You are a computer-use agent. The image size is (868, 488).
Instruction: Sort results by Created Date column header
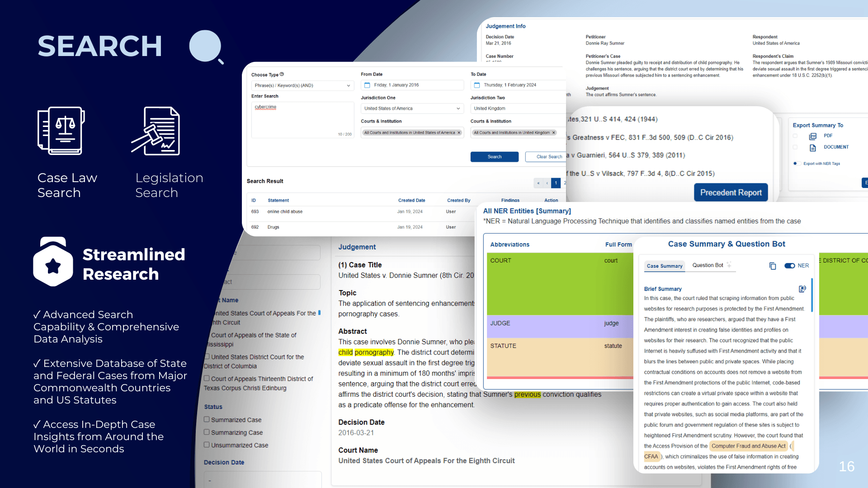pos(411,200)
